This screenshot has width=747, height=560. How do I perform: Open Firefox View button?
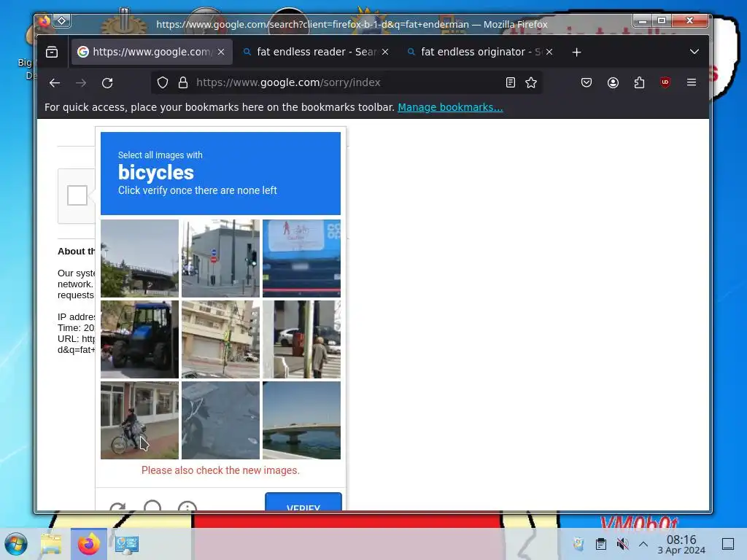click(52, 52)
